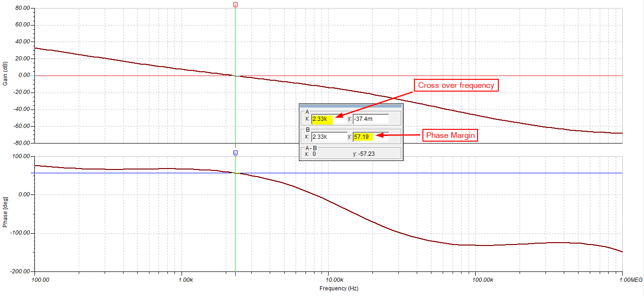Click the green cursor anchor on the gain curve
Viewport: 644px width, 296px height.
click(236, 75)
